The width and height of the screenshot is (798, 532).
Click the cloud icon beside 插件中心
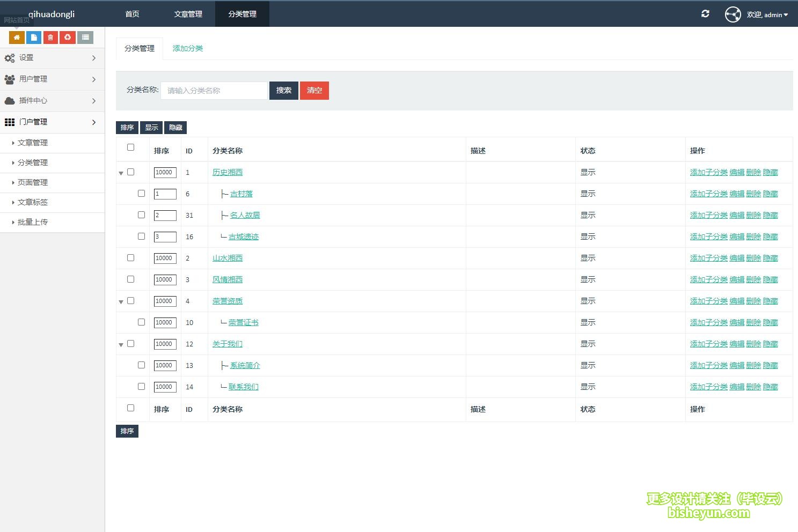coord(10,101)
